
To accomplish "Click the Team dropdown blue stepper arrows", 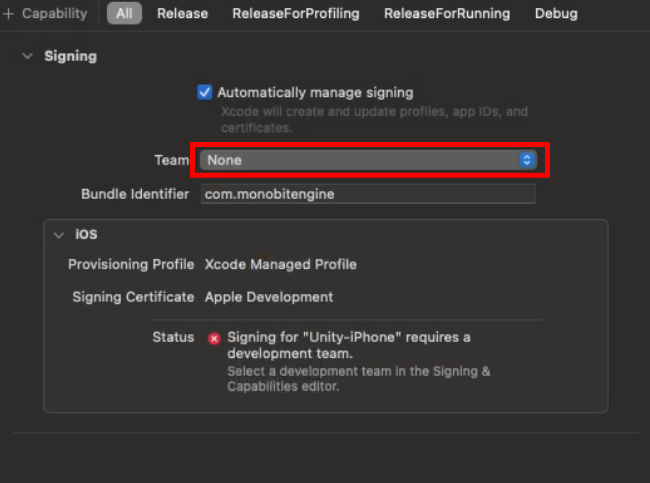I will click(x=527, y=160).
